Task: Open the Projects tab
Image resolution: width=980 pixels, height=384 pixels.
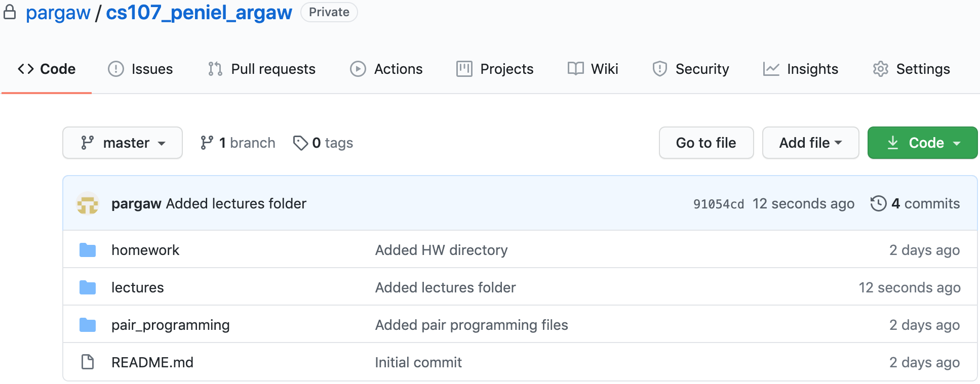Action: coord(495,69)
